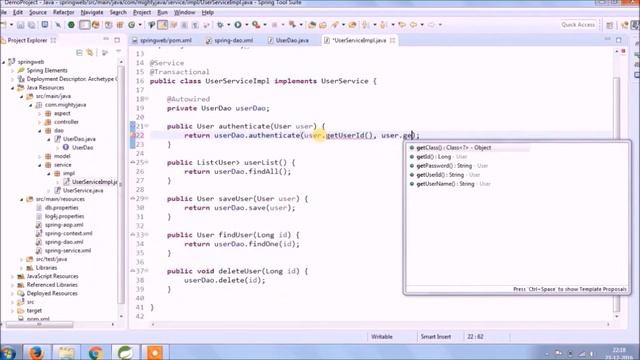Expand the Spring Elements node
This screenshot has height=360, width=640.
click(13, 71)
